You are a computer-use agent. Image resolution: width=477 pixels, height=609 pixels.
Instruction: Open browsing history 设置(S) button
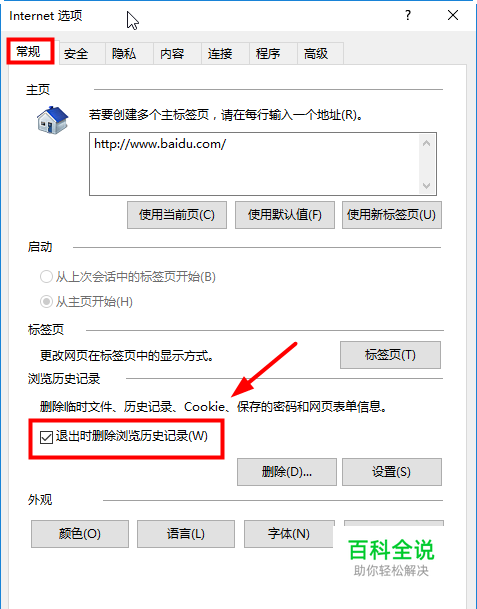pyautogui.click(x=392, y=472)
